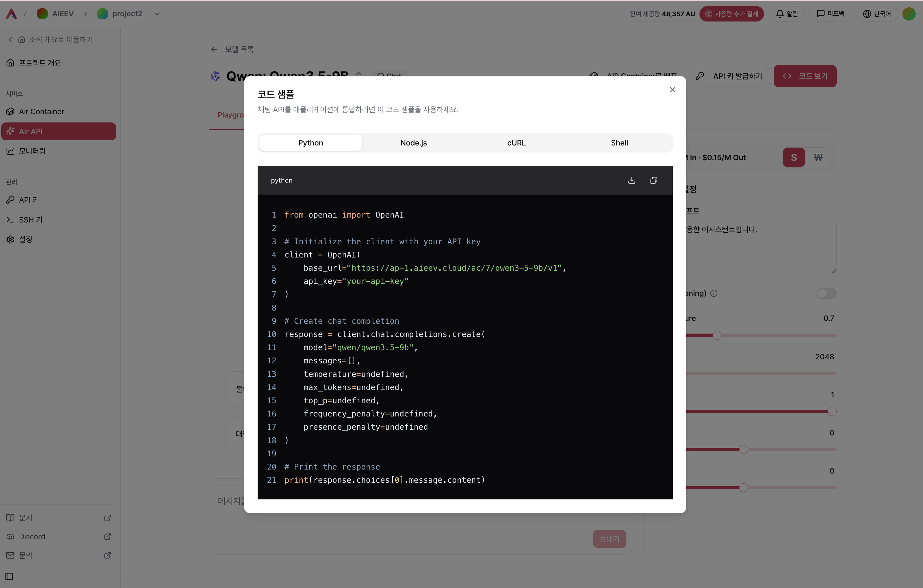Image resolution: width=923 pixels, height=588 pixels.
Task: Switch to the cURL tab
Action: 516,143
